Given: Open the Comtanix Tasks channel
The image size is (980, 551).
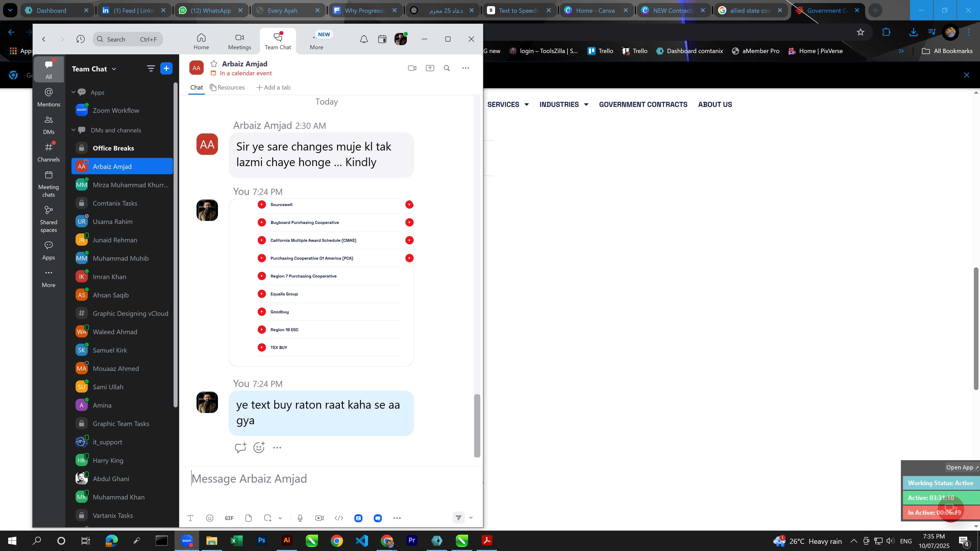Looking at the screenshot, I should click(x=122, y=203).
